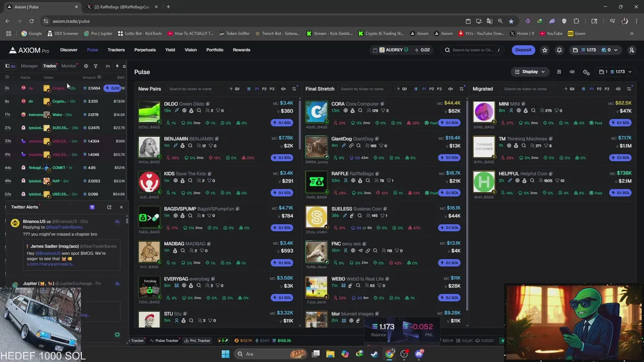
Task: Select preset P2 in Final Stretch
Action: (x=431, y=89)
